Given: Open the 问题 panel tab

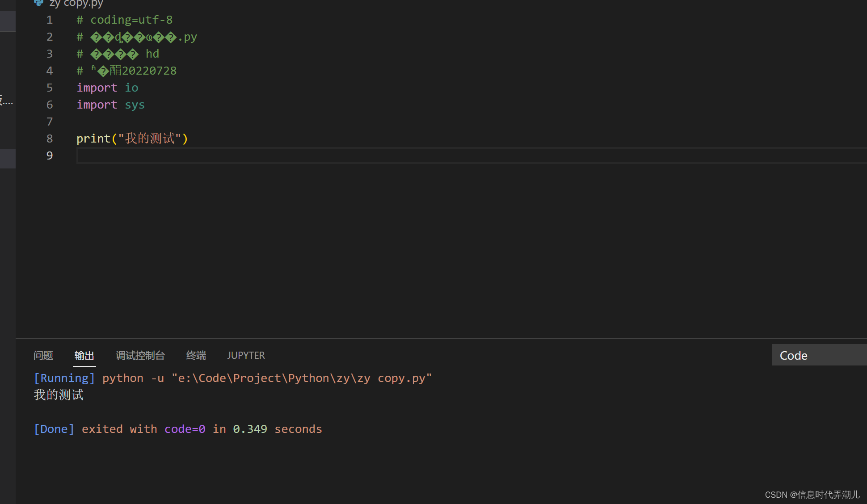Looking at the screenshot, I should click(x=43, y=355).
